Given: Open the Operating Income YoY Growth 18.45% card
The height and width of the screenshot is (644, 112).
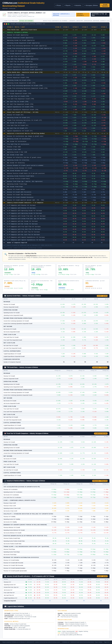Looking at the screenshot, I should point(43,270).
